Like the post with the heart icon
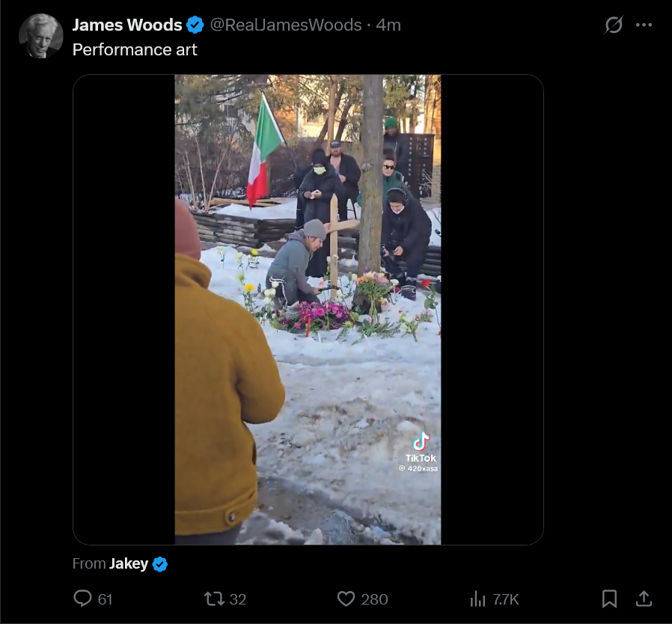This screenshot has height=624, width=672. (x=346, y=599)
